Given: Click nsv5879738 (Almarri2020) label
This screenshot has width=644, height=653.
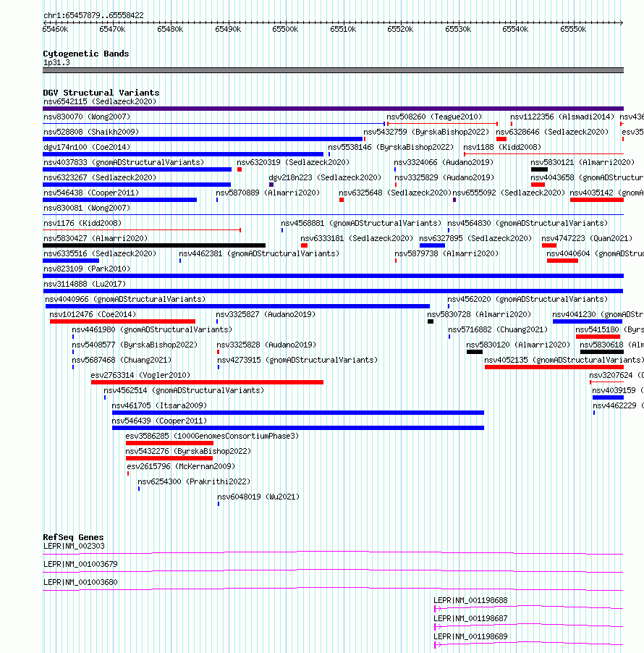Looking at the screenshot, I should pyautogui.click(x=446, y=253).
